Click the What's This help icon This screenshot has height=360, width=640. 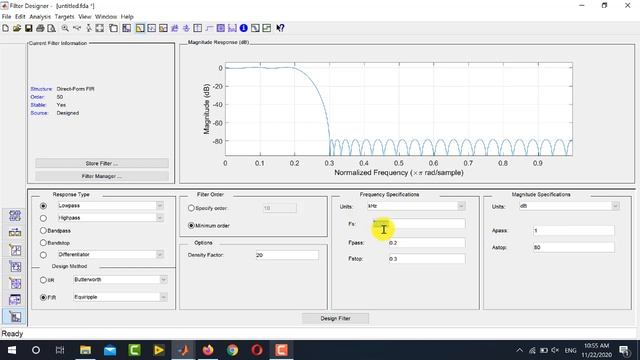pos(280,28)
